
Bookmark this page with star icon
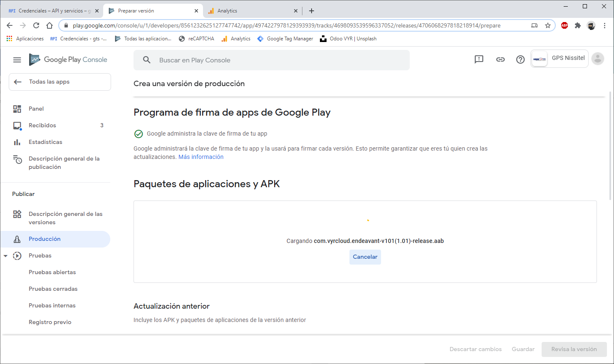coord(548,25)
